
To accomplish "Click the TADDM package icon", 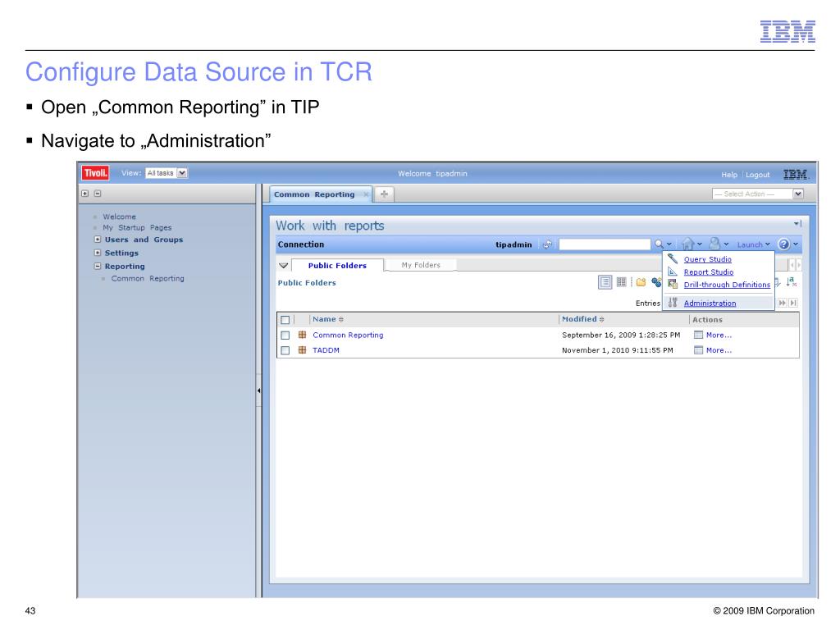I will pyautogui.click(x=302, y=349).
